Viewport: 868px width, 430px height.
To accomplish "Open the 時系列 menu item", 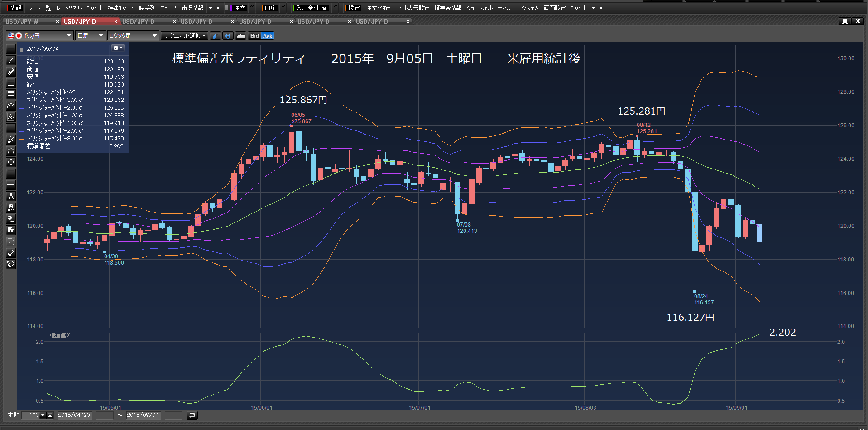I will coord(147,8).
